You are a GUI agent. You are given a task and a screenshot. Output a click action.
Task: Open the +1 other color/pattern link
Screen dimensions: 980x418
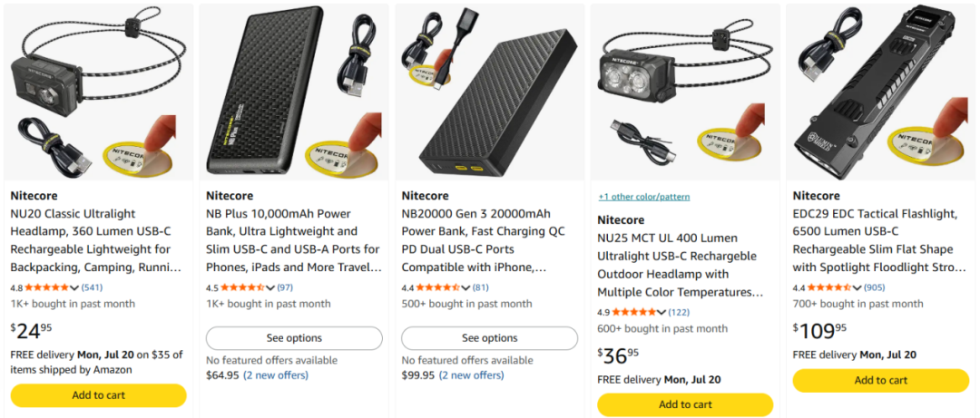[x=643, y=197]
